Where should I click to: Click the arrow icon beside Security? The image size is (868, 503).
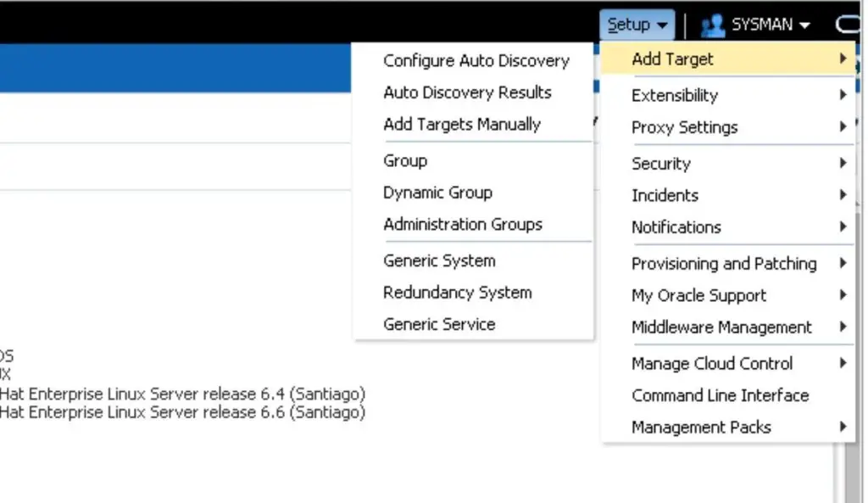pos(842,163)
